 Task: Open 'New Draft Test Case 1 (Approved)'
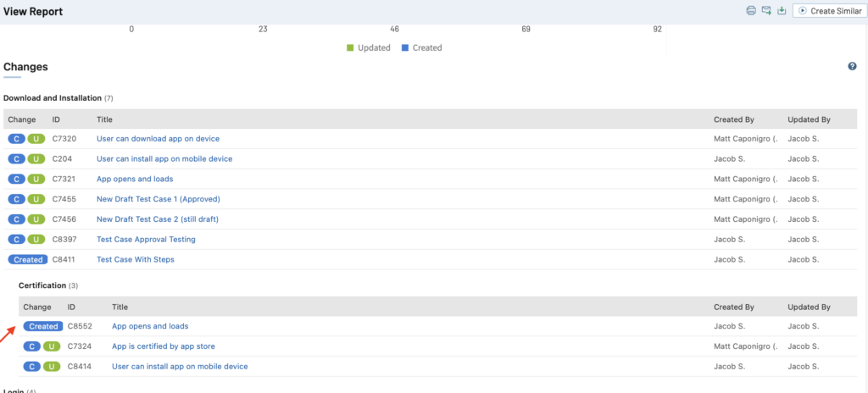tap(158, 199)
